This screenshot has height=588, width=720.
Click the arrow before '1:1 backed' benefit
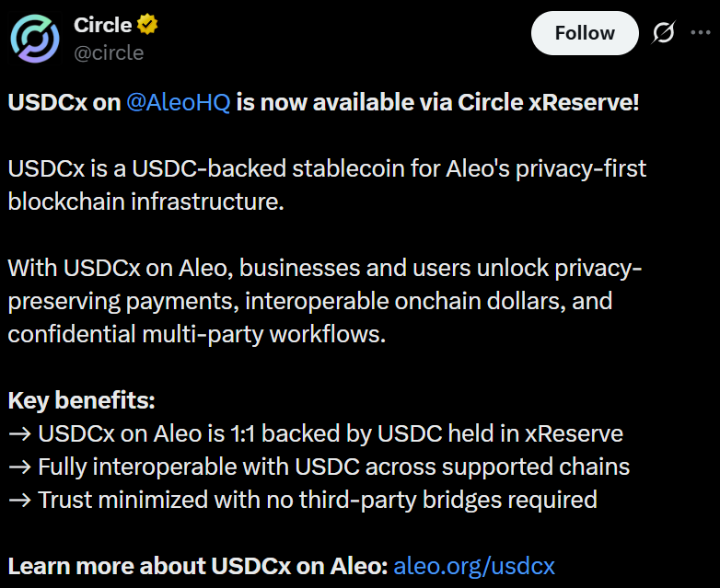(19, 433)
